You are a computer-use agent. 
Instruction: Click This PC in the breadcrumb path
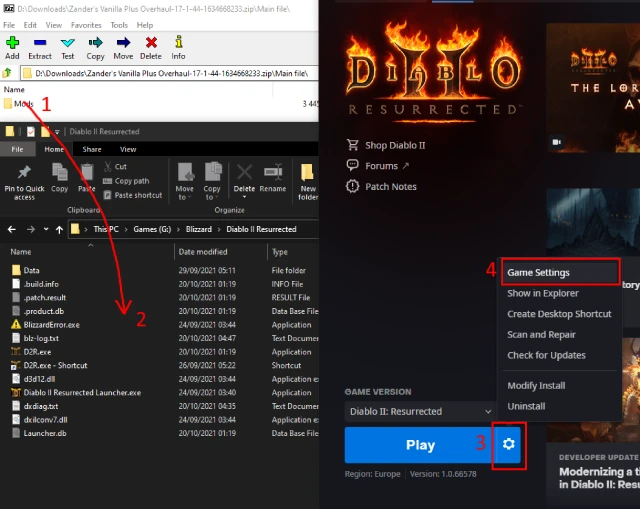[106, 229]
